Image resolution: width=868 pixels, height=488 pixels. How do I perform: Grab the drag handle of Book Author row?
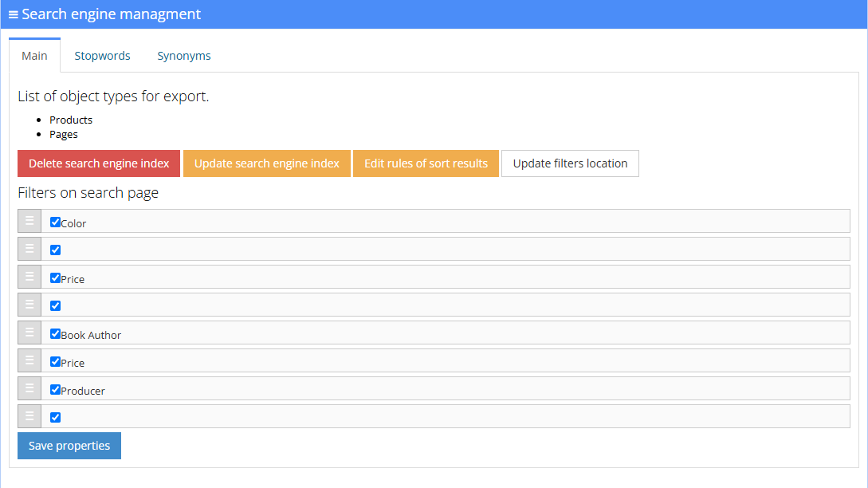tap(29, 333)
